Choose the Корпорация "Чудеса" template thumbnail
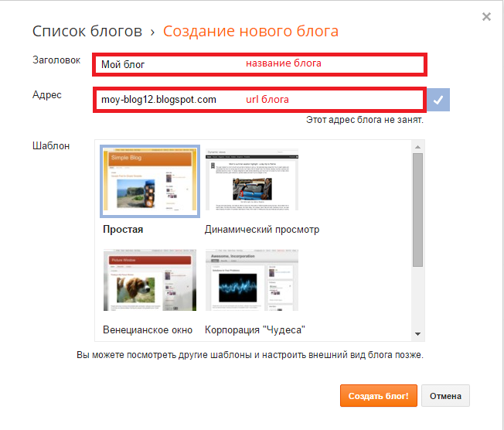This screenshot has width=504, height=430. 252,280
